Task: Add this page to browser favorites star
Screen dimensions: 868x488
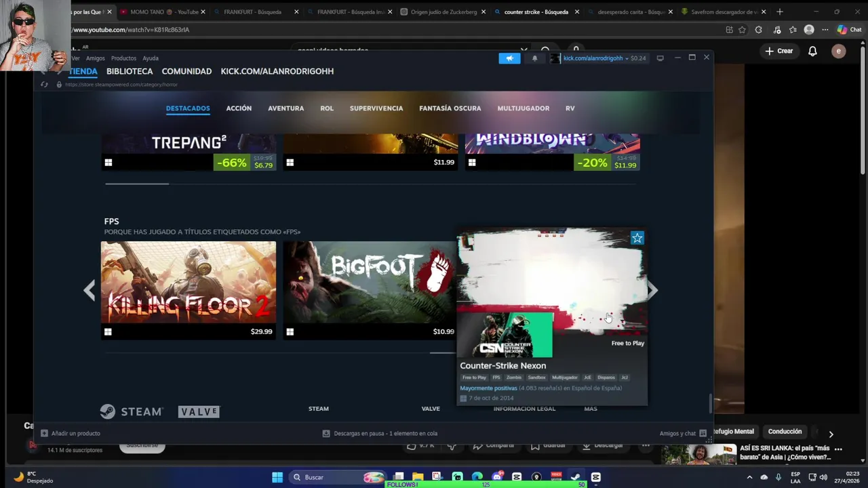Action: click(743, 30)
